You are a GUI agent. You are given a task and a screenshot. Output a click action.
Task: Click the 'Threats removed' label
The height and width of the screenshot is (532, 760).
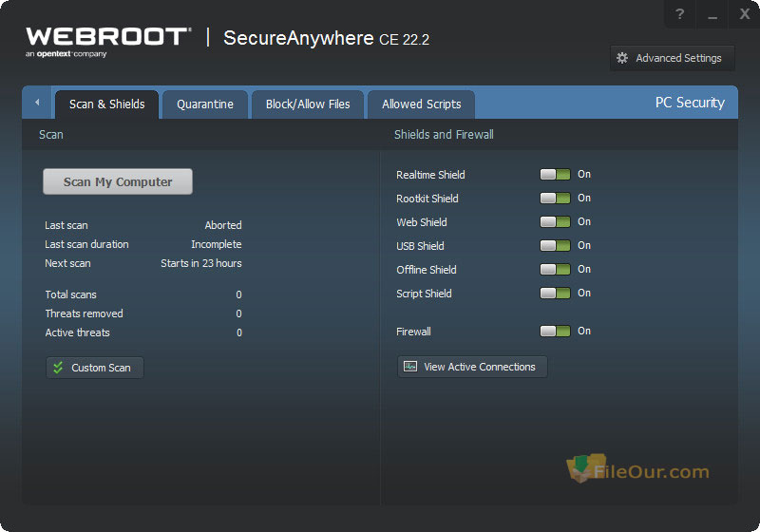click(x=84, y=313)
